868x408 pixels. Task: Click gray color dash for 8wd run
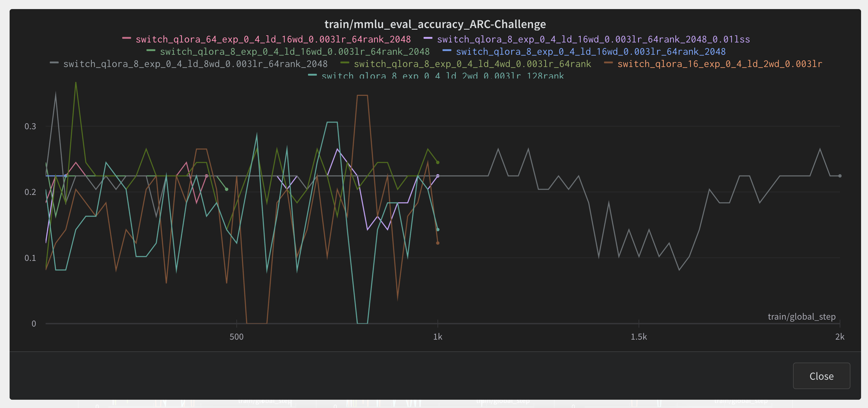click(x=54, y=62)
